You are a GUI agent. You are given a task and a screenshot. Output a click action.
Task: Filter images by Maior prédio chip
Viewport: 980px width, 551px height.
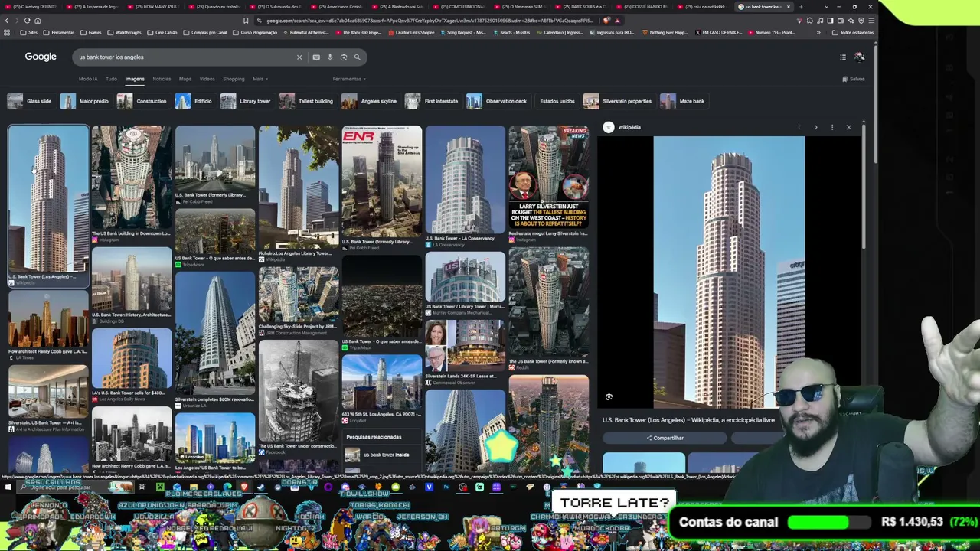point(85,101)
